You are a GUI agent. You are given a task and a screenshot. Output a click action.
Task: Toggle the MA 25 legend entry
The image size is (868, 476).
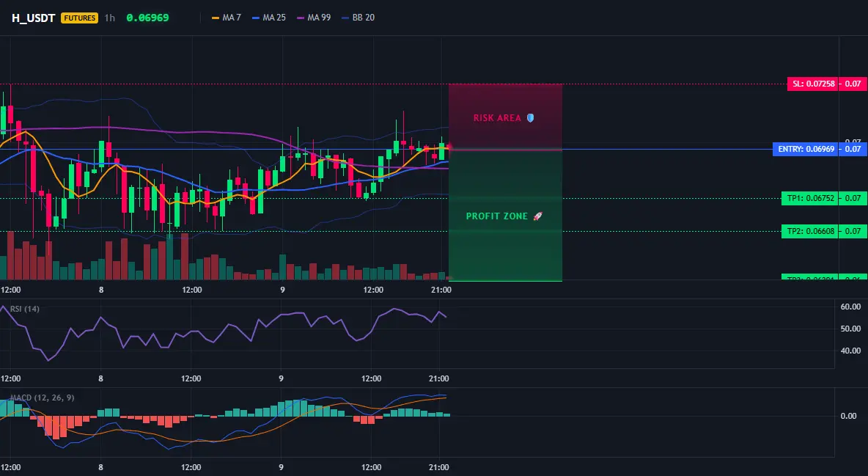(x=269, y=18)
